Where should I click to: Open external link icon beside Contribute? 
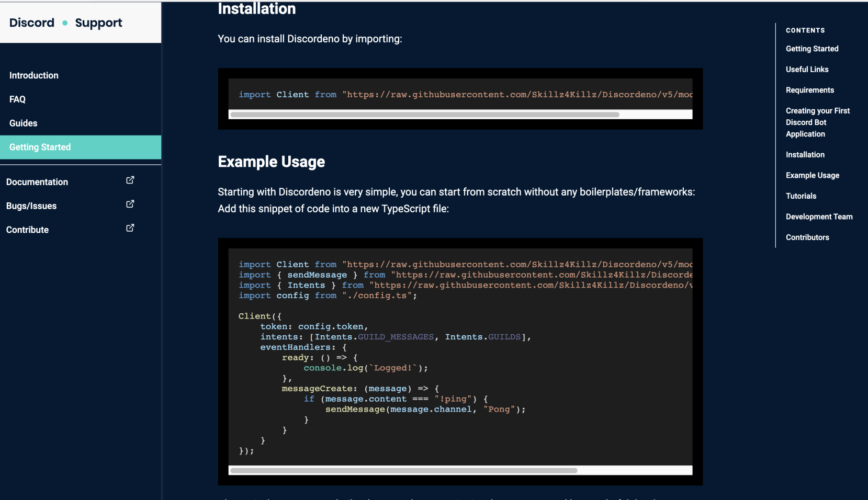pyautogui.click(x=130, y=228)
